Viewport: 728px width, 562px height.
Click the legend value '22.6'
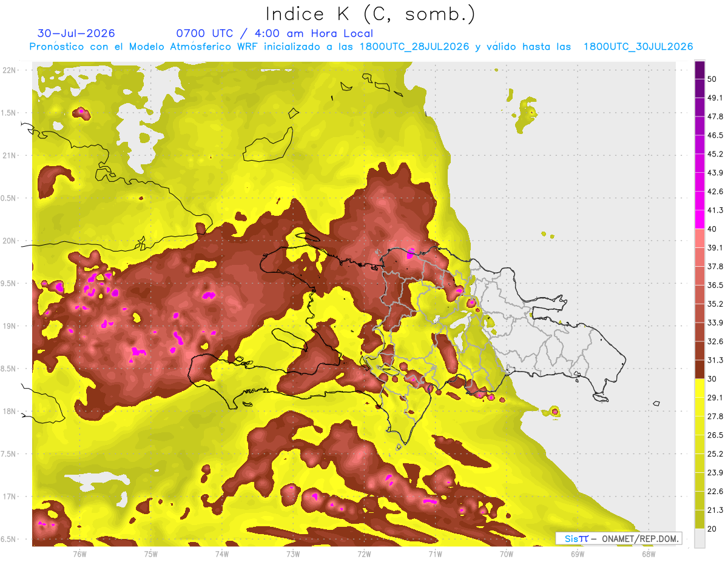coord(715,492)
